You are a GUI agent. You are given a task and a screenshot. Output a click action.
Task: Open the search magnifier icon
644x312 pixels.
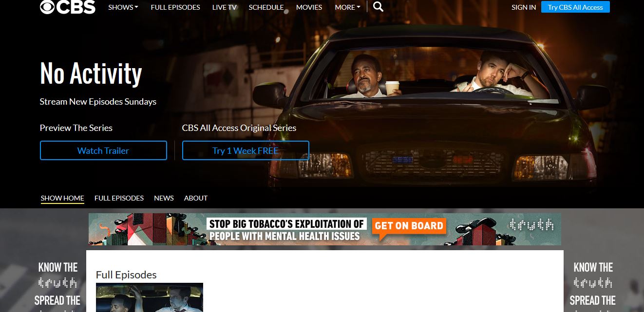click(x=378, y=6)
